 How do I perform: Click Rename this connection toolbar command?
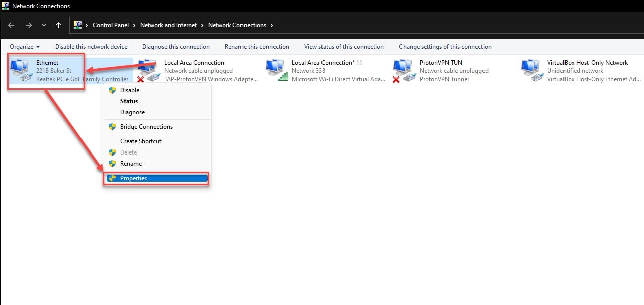[257, 47]
